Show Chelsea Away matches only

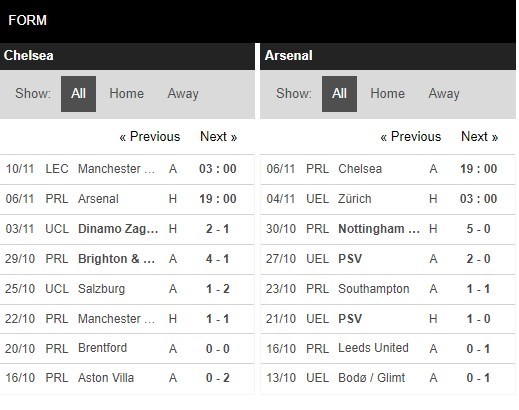point(183,94)
